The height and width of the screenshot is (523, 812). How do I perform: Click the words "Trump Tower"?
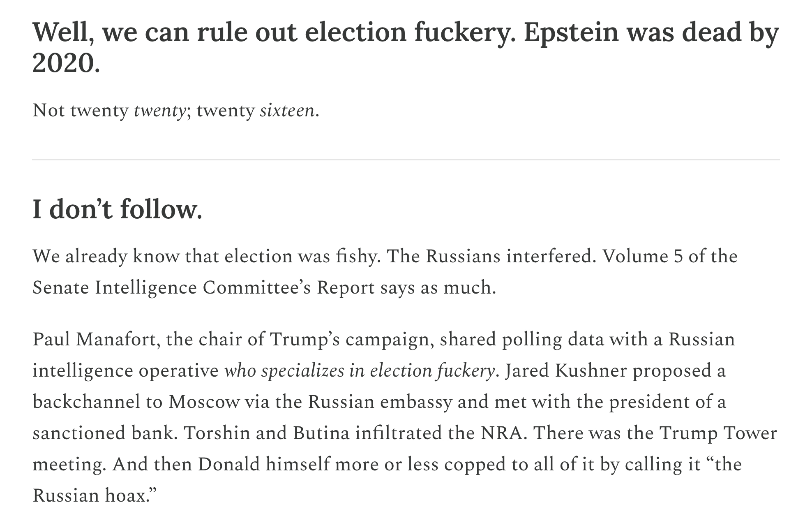(x=718, y=433)
